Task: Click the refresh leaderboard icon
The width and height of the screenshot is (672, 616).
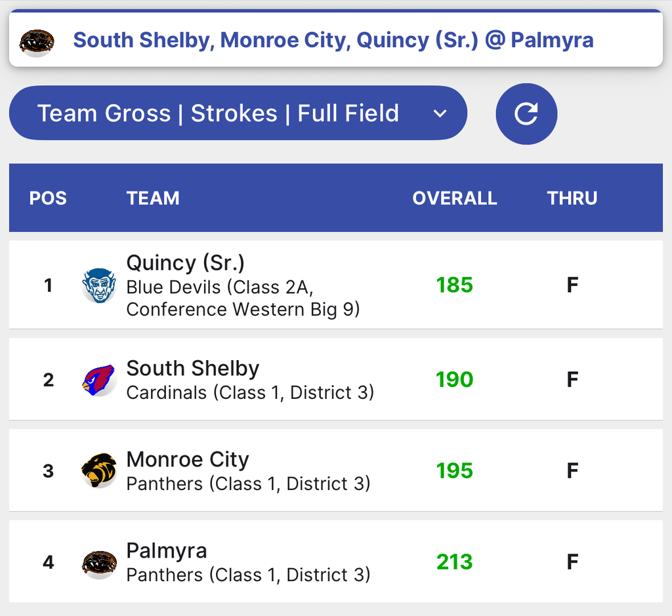Action: (x=526, y=113)
